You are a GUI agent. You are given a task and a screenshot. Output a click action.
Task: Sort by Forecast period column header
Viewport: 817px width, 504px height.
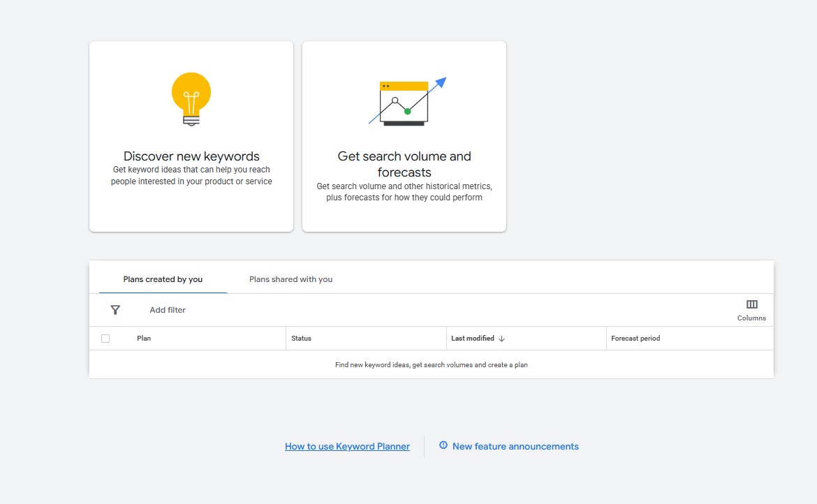pos(635,339)
